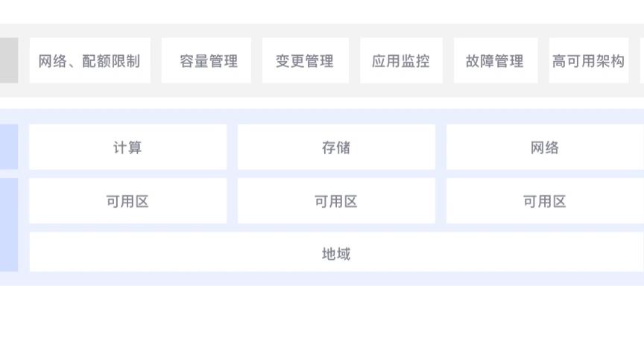The image size is (644, 362).
Task: Select the 可用区 box below 计算
Action: (x=127, y=201)
